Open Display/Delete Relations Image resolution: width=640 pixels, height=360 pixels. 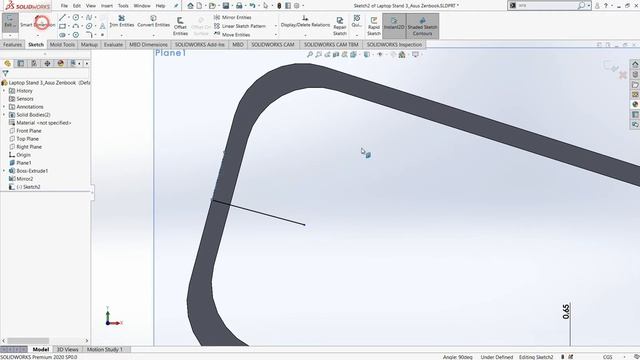305,21
